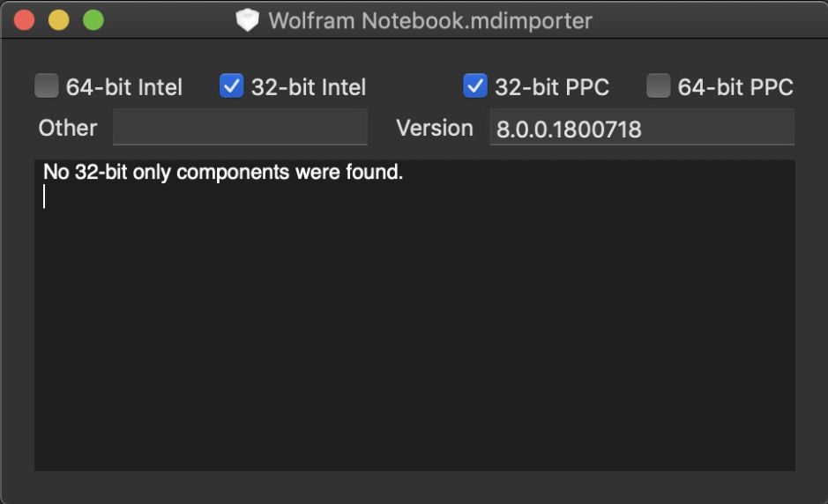Click the "32-bit Intel" label text
The width and height of the screenshot is (828, 504).
tap(309, 87)
